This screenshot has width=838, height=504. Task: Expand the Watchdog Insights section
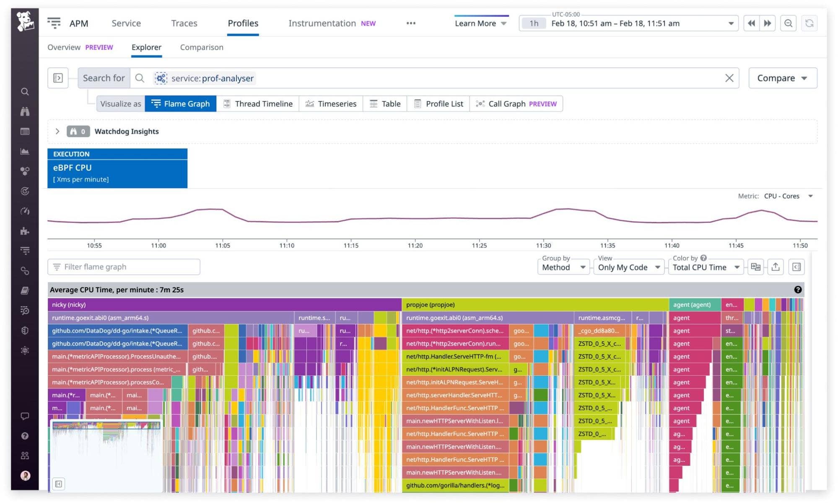pyautogui.click(x=58, y=131)
